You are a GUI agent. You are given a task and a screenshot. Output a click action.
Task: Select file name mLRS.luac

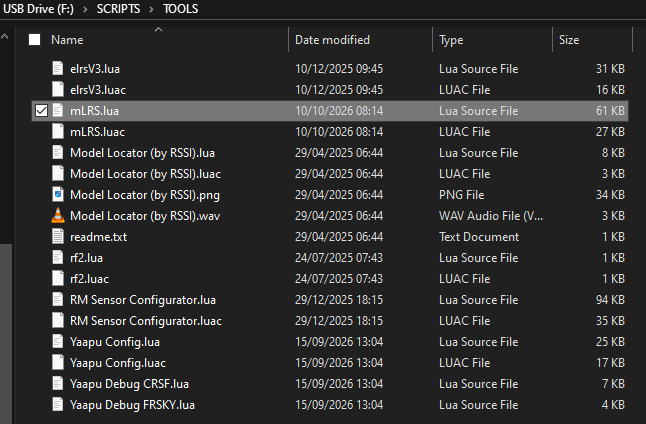(x=97, y=132)
